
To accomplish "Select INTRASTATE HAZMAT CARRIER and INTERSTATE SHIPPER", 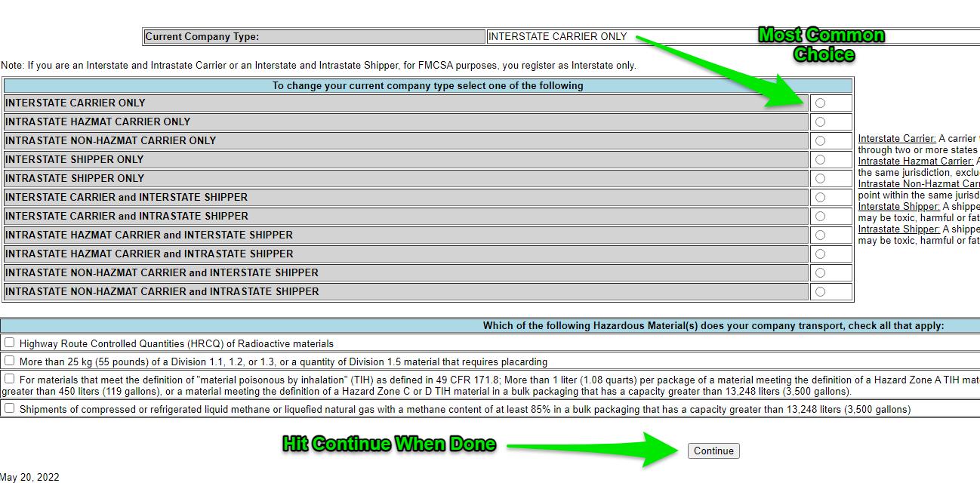I will (x=820, y=235).
